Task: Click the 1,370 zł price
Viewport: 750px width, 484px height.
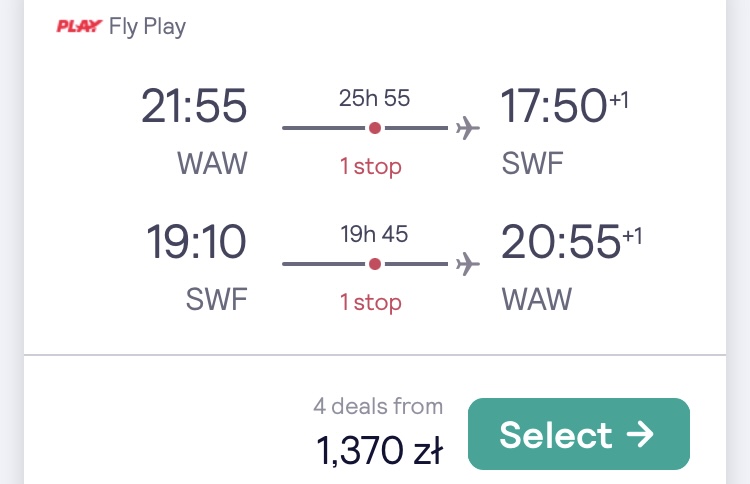Action: pos(380,450)
